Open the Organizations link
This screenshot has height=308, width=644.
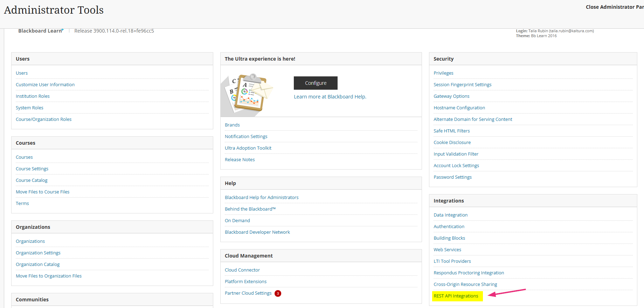(30, 241)
